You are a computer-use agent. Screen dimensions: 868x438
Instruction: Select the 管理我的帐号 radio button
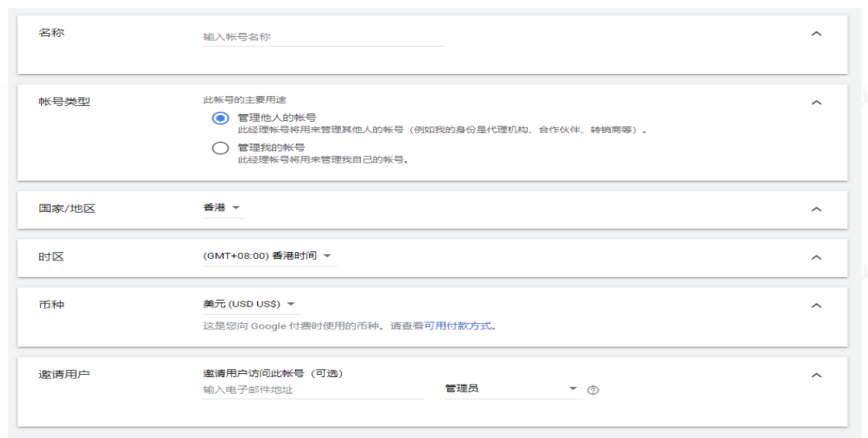(x=219, y=148)
